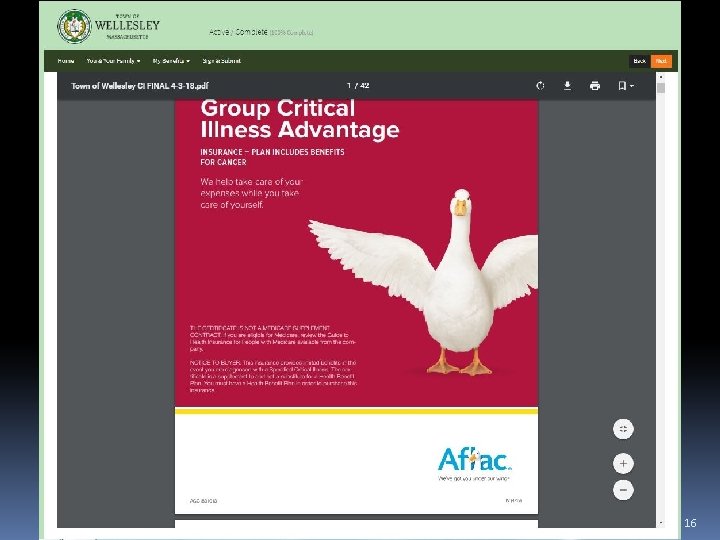720x540 pixels.
Task: Fit the PDF page to the viewer
Action: pos(623,429)
